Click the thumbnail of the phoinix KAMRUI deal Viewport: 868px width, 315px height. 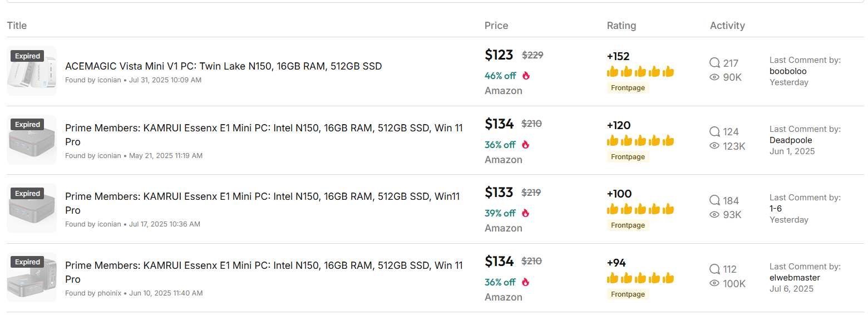[x=32, y=277]
